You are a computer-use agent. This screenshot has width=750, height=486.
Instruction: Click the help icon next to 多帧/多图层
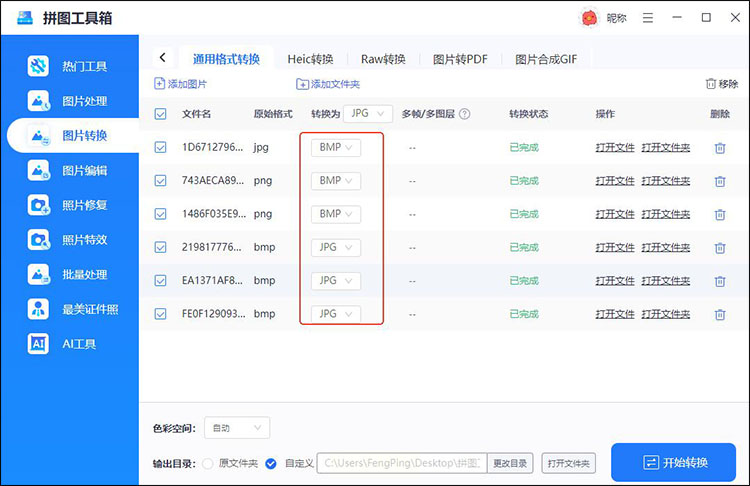coord(464,114)
